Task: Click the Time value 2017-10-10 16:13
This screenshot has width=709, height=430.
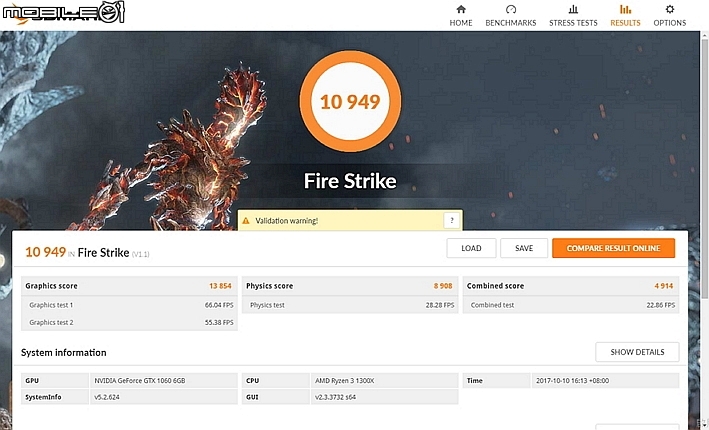Action: (x=572, y=381)
